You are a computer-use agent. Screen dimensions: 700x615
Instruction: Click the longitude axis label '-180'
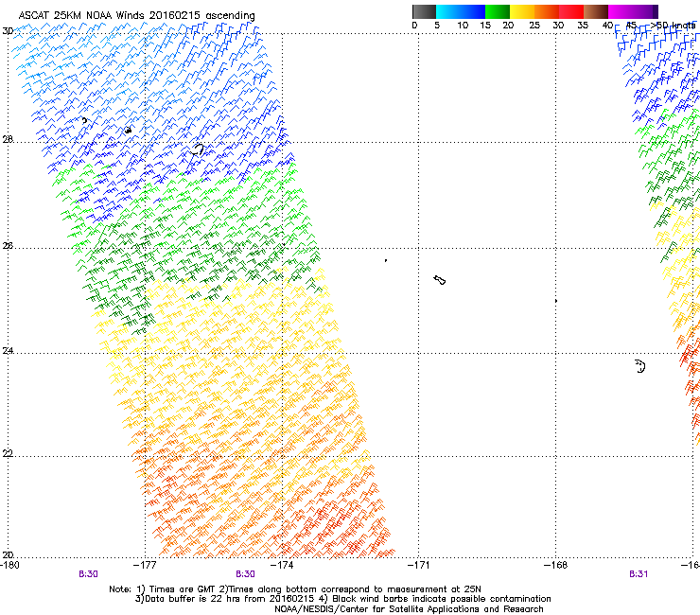pyautogui.click(x=9, y=566)
